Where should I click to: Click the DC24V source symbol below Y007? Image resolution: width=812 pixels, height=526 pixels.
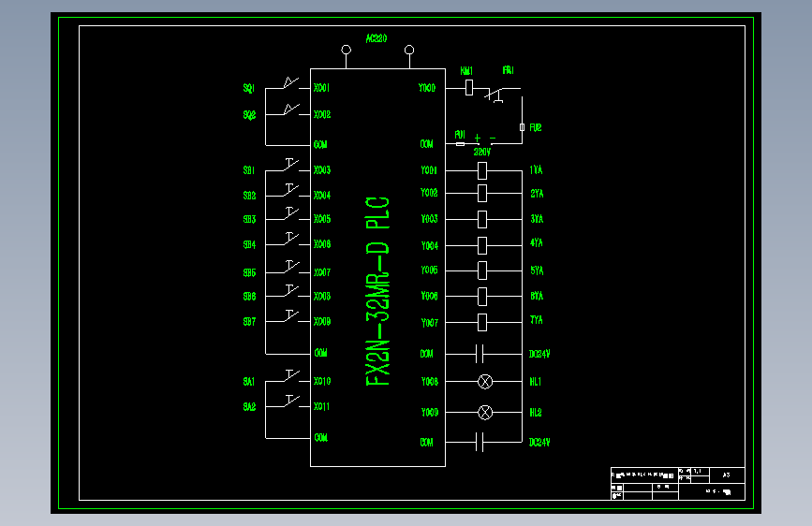click(480, 354)
